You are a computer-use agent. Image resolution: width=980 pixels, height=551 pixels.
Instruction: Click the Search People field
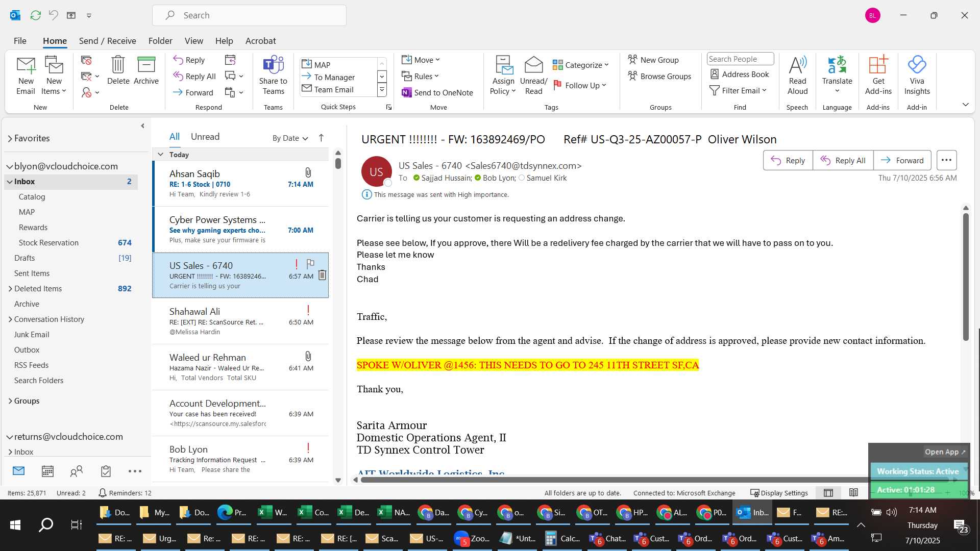pos(740,59)
